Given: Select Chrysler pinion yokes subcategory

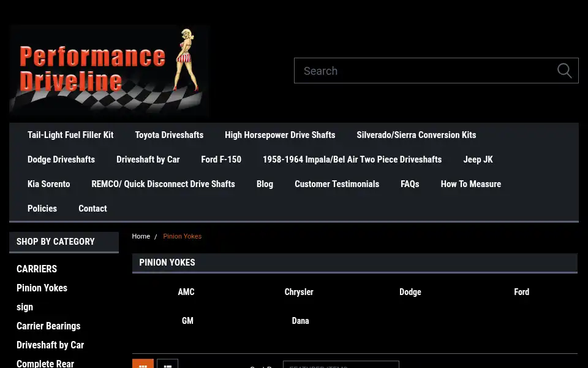Looking at the screenshot, I should pos(299,292).
